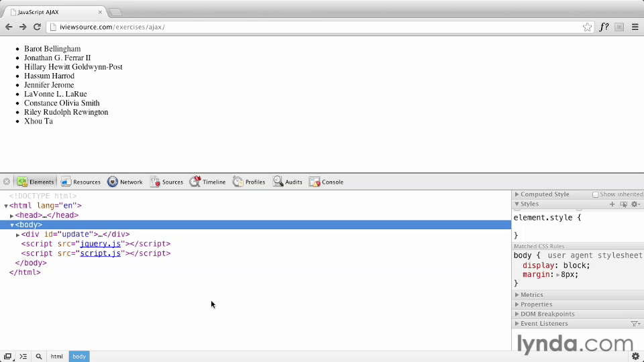Collapse the Styles section
This screenshot has height=362, width=644.
(517, 204)
